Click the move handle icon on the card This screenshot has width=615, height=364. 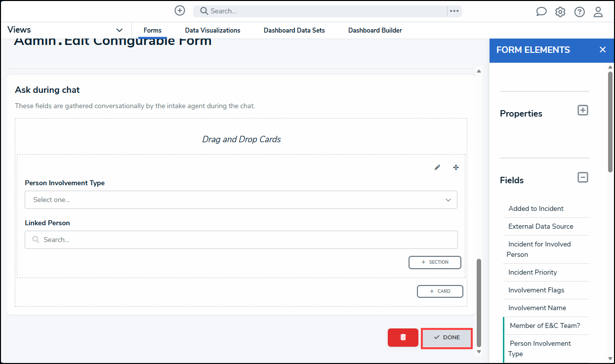tap(456, 167)
